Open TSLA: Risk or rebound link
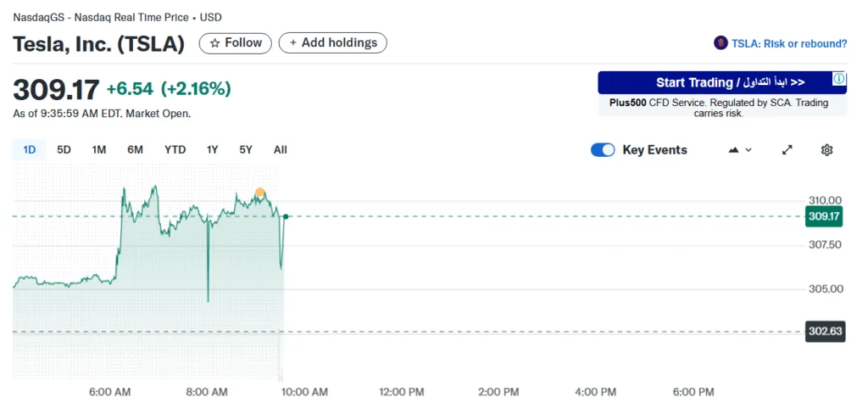Image resolution: width=868 pixels, height=409 pixels. [789, 44]
